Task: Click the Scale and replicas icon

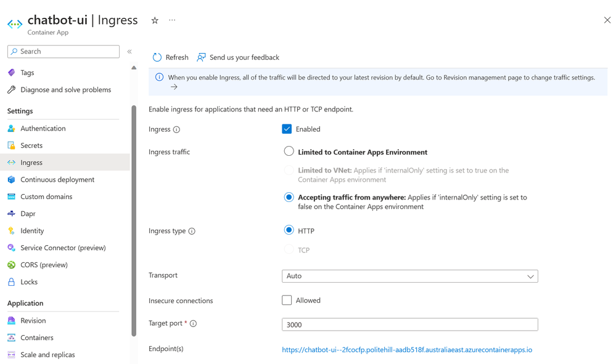Action: click(11, 355)
